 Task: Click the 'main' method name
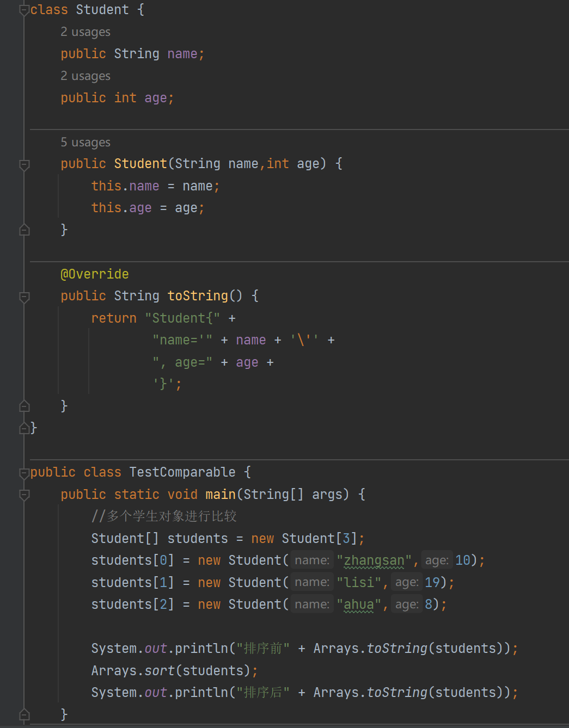coord(221,495)
